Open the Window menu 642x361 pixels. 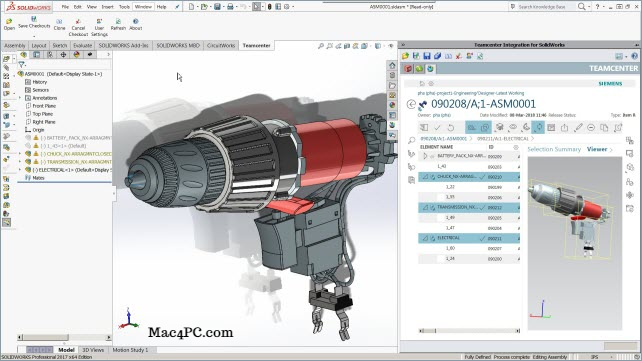[143, 7]
